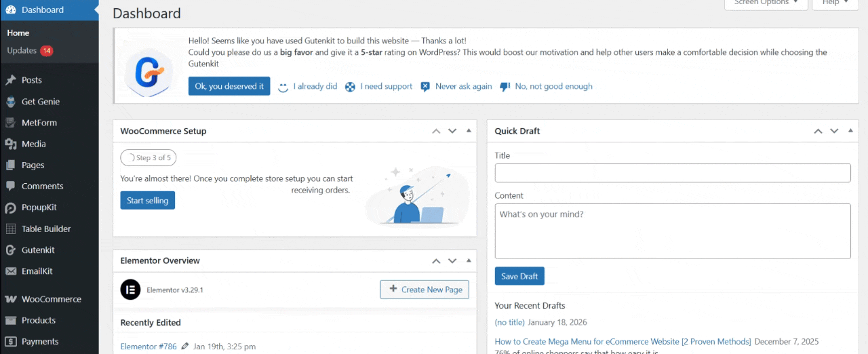Open Home in the sidebar
868x354 pixels.
tap(18, 33)
